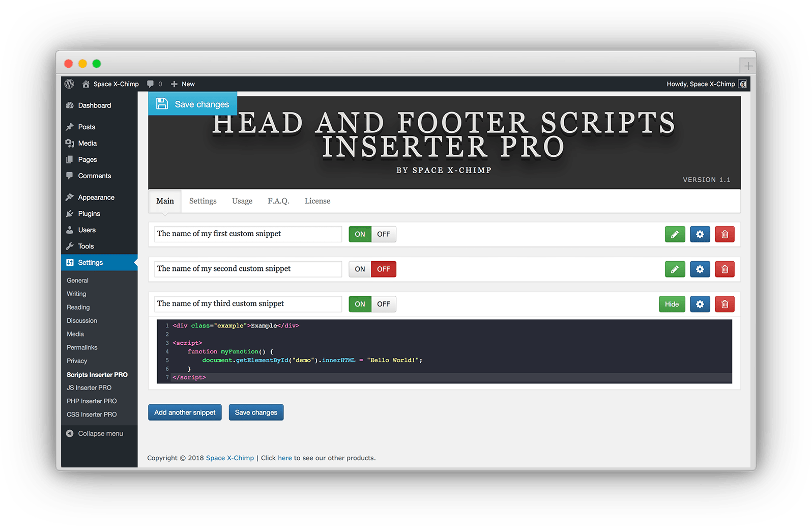
Task: Select the highlighted Settings menu item
Action: [x=99, y=263]
